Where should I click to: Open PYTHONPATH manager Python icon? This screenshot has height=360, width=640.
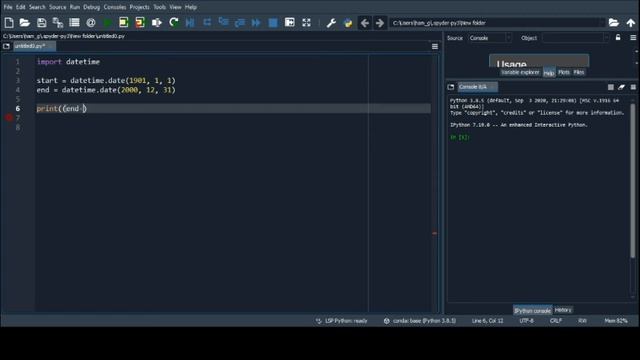348,23
